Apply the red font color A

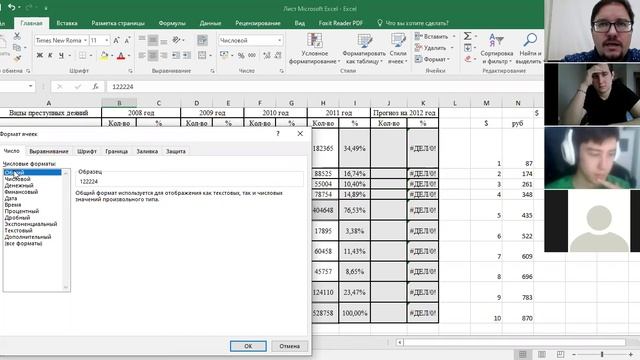tap(121, 56)
